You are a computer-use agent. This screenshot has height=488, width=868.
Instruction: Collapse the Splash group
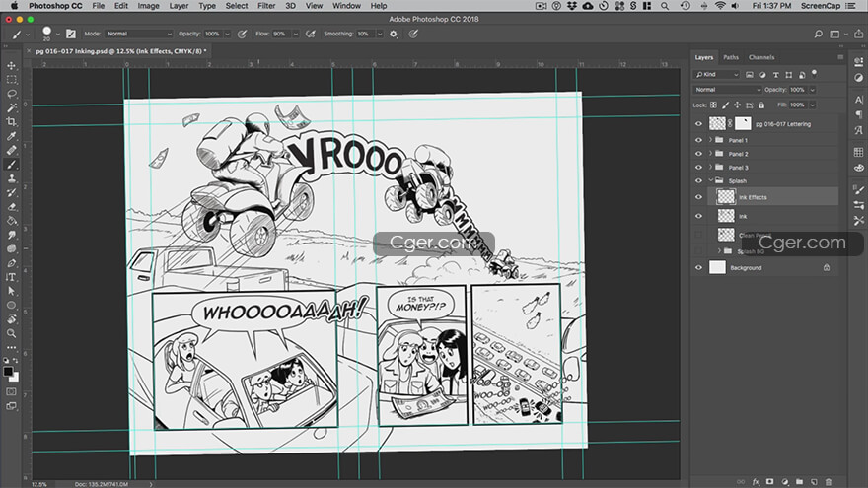click(711, 181)
